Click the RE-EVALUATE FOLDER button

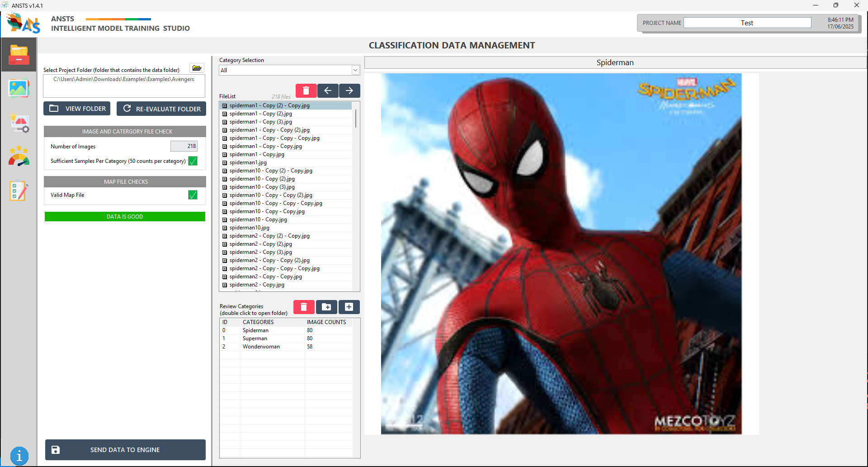click(161, 109)
